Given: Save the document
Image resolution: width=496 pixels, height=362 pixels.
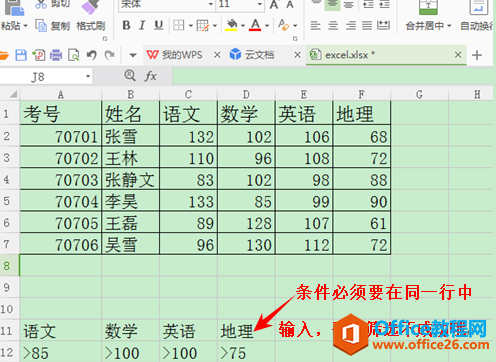Looking at the screenshot, I should click(x=21, y=55).
